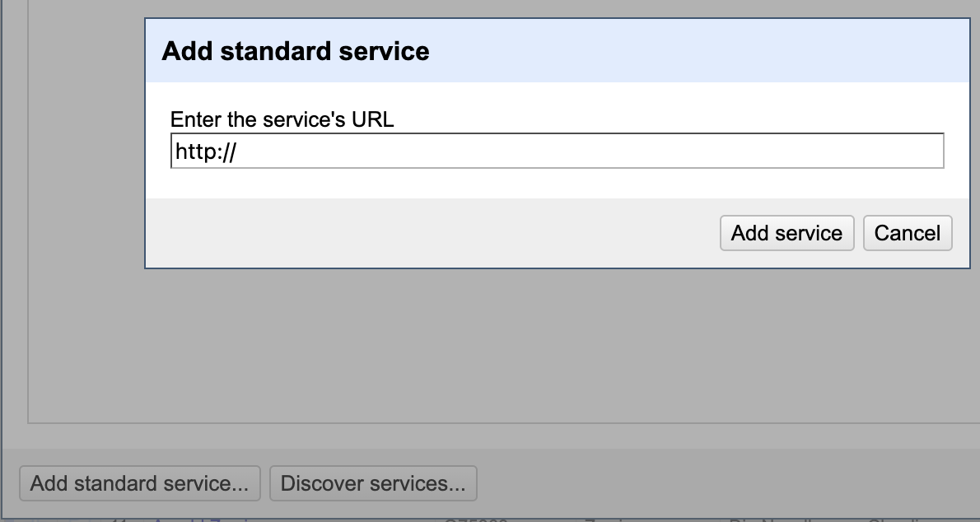Click white dialog body beside URL label
Screen dimensions: 980x522
[659, 115]
